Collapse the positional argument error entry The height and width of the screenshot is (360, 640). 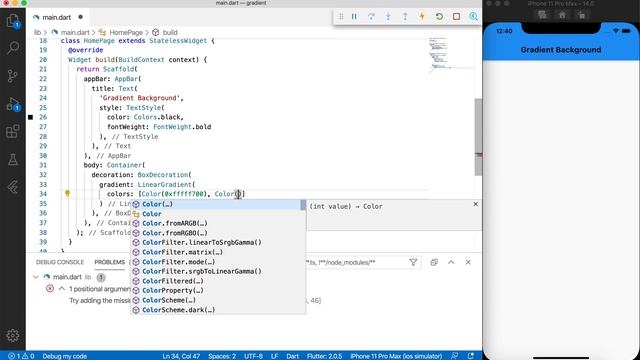coord(62,289)
